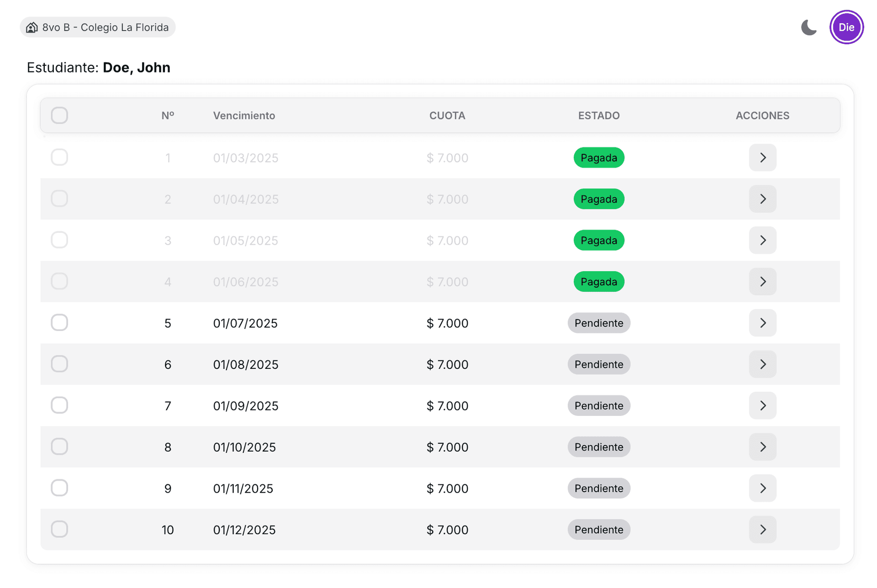Toggle the select-all checkbox in the table header
The height and width of the screenshot is (588, 877).
[x=59, y=115]
